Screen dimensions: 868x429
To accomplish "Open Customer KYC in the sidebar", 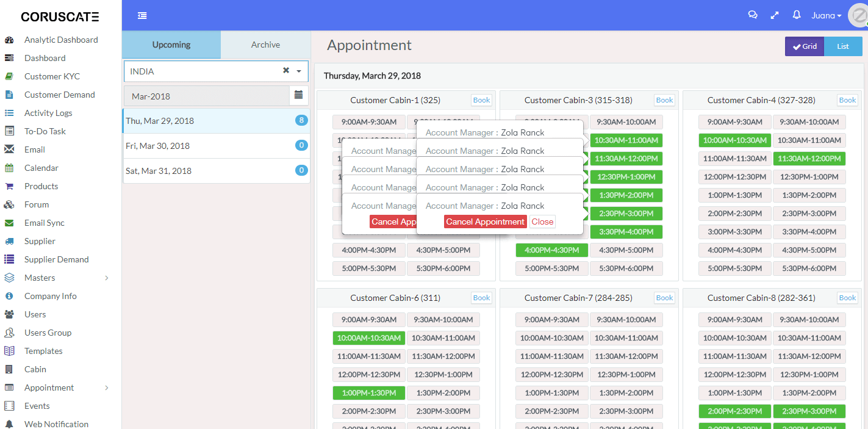I will click(52, 76).
